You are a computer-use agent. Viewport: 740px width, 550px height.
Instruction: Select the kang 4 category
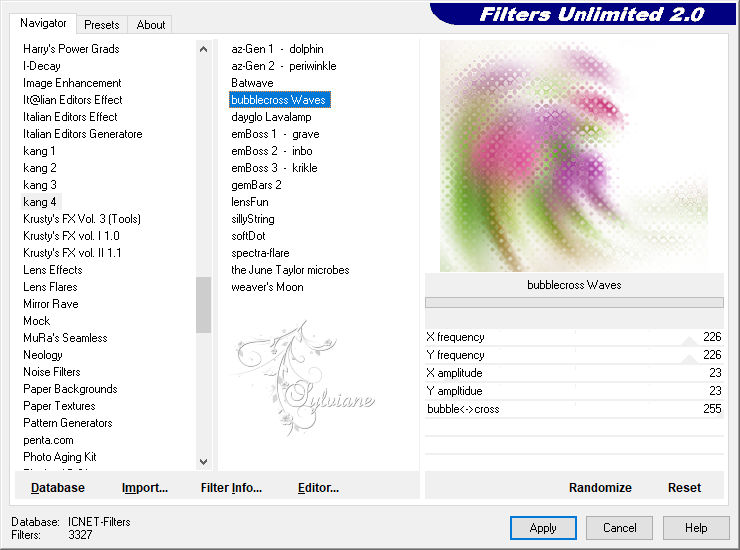pyautogui.click(x=40, y=202)
